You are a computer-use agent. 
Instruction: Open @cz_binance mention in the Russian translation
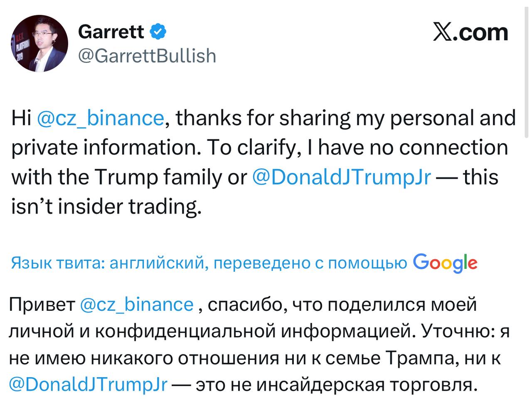click(136, 304)
